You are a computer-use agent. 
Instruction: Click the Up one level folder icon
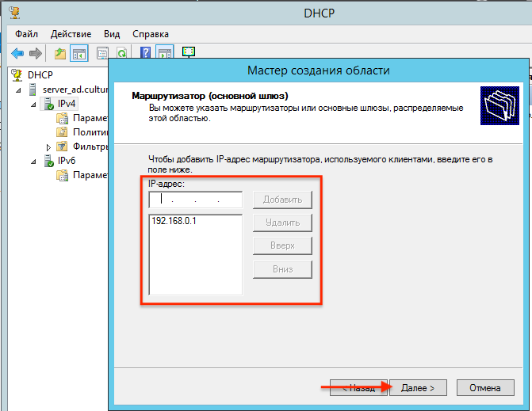61,53
